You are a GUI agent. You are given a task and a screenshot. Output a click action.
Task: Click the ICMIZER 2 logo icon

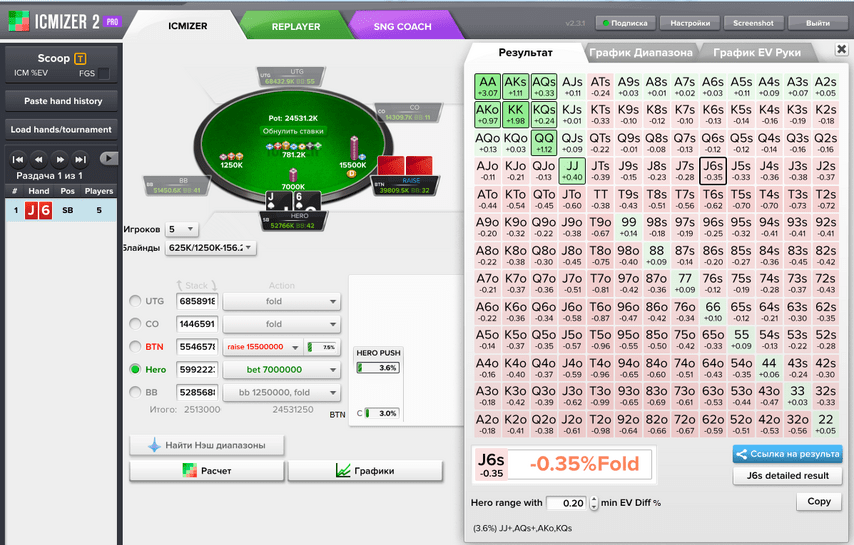click(19, 21)
